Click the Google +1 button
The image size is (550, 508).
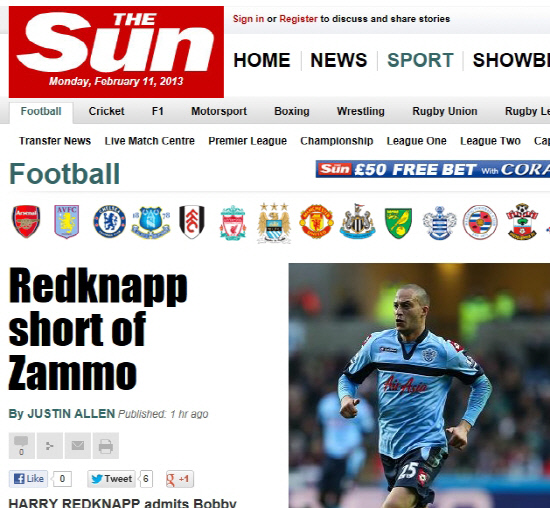[x=180, y=479]
